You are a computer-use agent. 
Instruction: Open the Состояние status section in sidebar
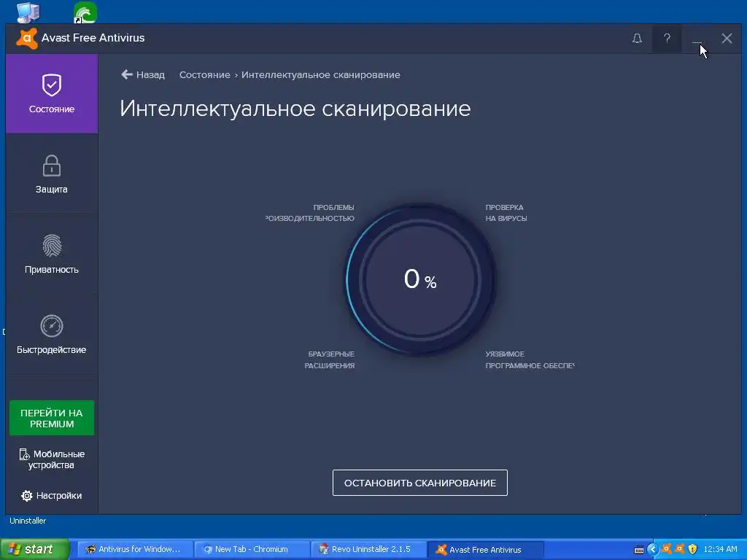coord(52,93)
